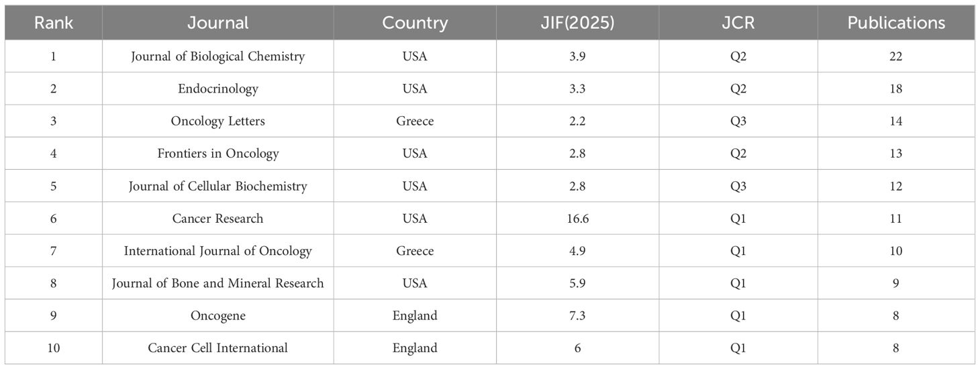Select the International Journal of Oncology cell
This screenshot has height=369, width=980.
(x=217, y=251)
